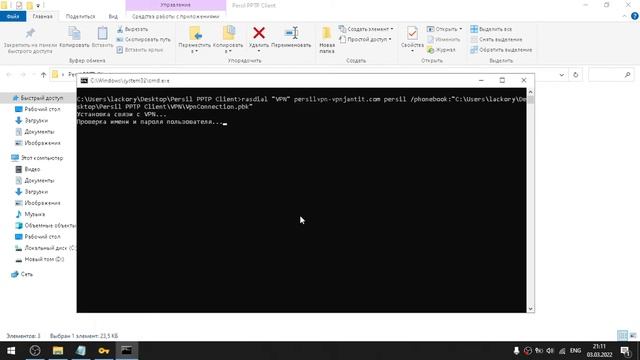This screenshot has width=640, height=360.
Task: Create a New folder from the ribbon
Action: [327, 40]
